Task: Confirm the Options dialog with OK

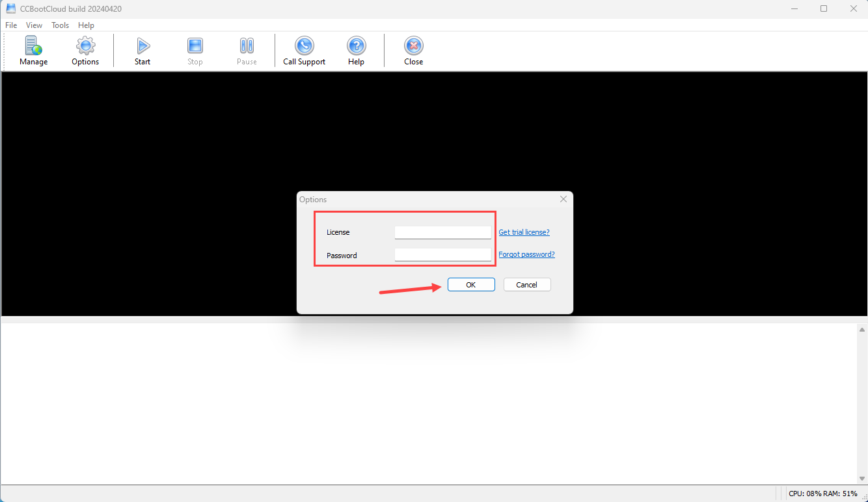Action: [x=471, y=285]
